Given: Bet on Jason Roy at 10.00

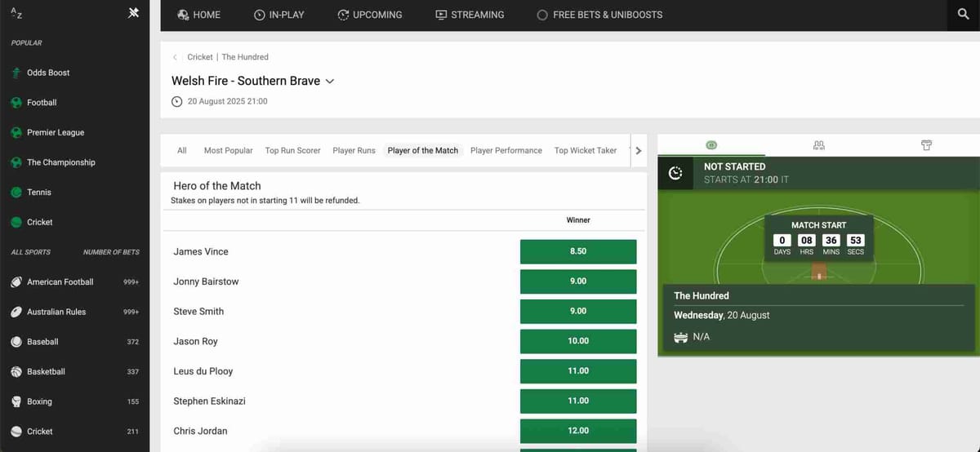Looking at the screenshot, I should [x=578, y=341].
